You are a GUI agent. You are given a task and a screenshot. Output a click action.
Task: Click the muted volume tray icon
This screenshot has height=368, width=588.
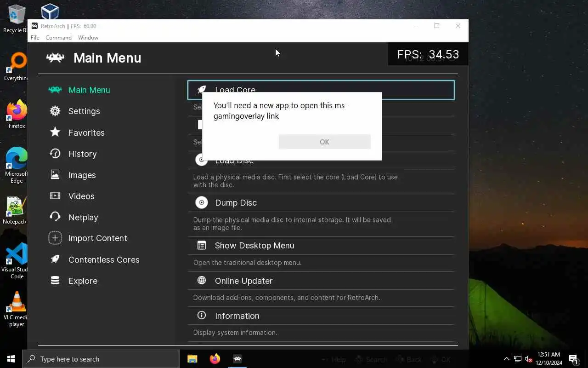point(528,359)
